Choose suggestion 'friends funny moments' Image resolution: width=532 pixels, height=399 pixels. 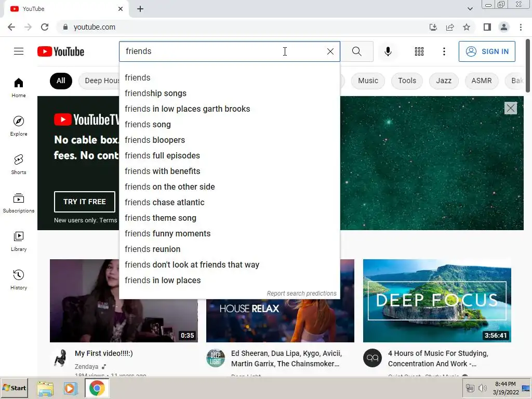(x=229, y=234)
